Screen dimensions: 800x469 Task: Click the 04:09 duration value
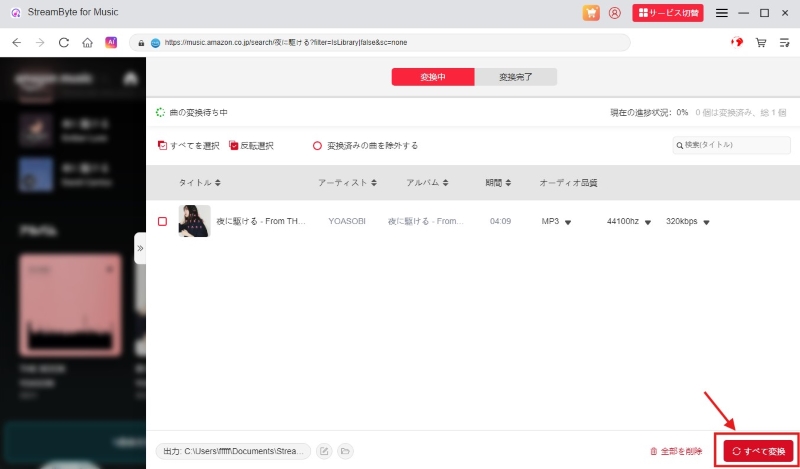click(500, 221)
